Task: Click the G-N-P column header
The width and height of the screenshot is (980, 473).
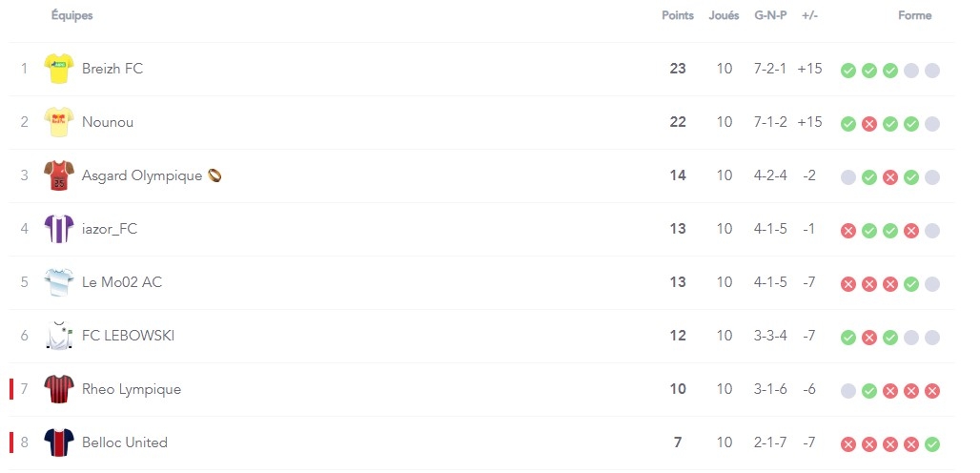Action: (770, 15)
